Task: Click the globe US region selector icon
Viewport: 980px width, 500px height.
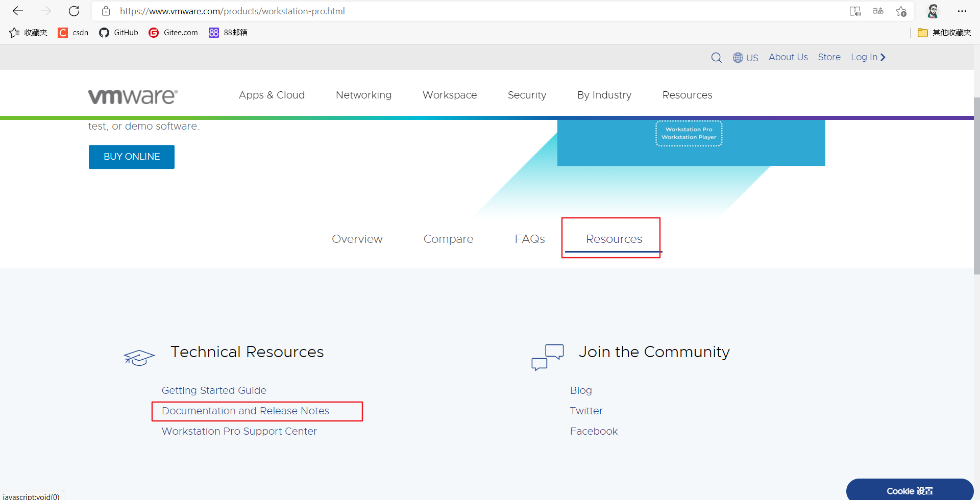Action: point(739,57)
